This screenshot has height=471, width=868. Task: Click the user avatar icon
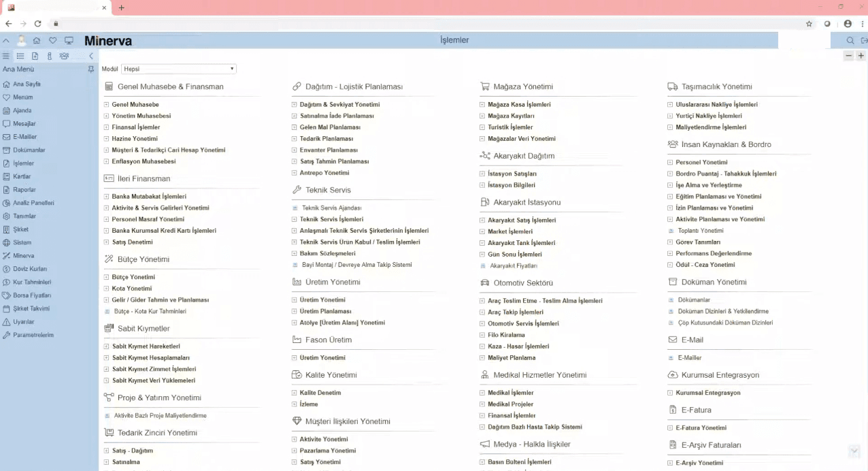[x=22, y=41]
